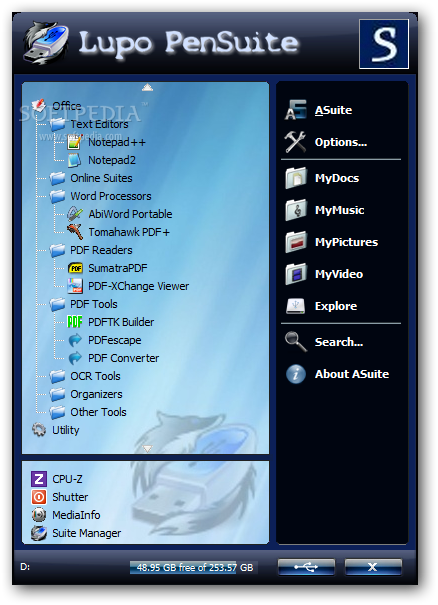Select the PDF Converter text label

[x=123, y=358]
